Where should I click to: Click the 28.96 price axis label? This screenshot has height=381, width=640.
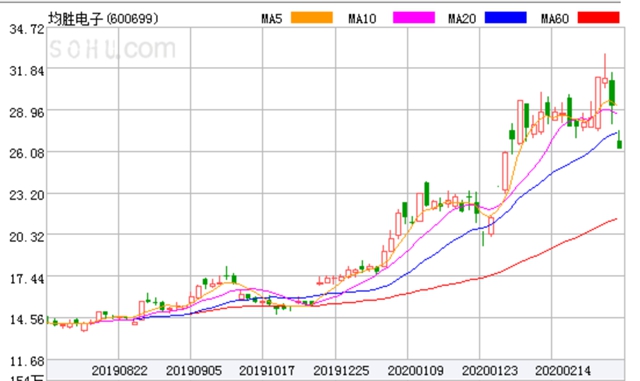coord(27,112)
